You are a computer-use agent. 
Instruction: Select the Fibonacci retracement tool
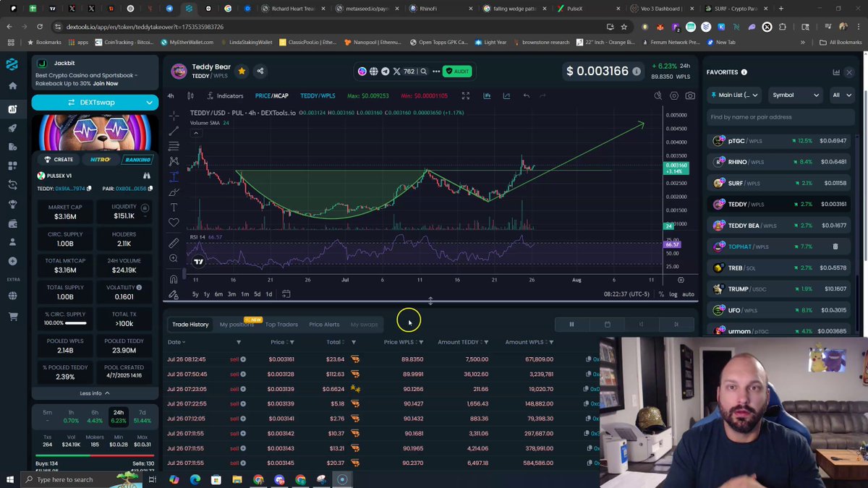[x=174, y=146]
